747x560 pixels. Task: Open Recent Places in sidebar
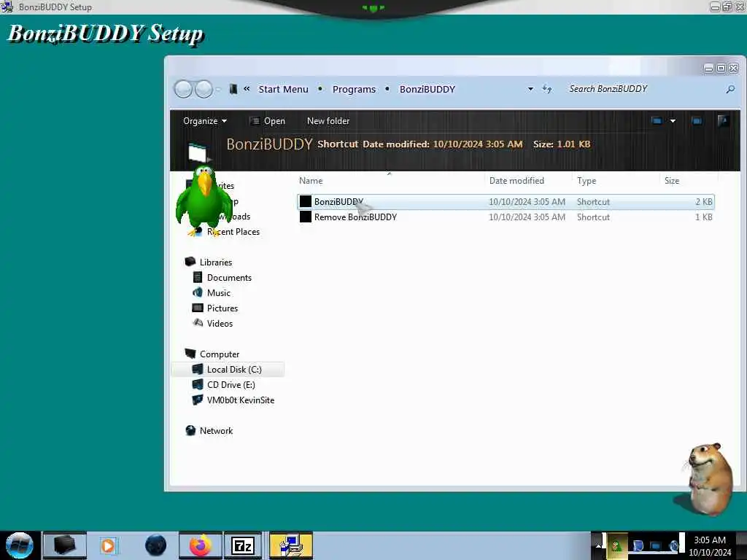pyautogui.click(x=233, y=232)
